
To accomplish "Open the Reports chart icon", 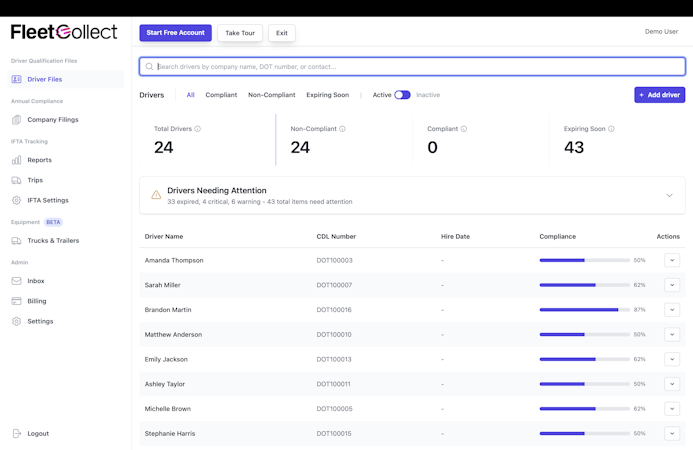I will pyautogui.click(x=16, y=160).
